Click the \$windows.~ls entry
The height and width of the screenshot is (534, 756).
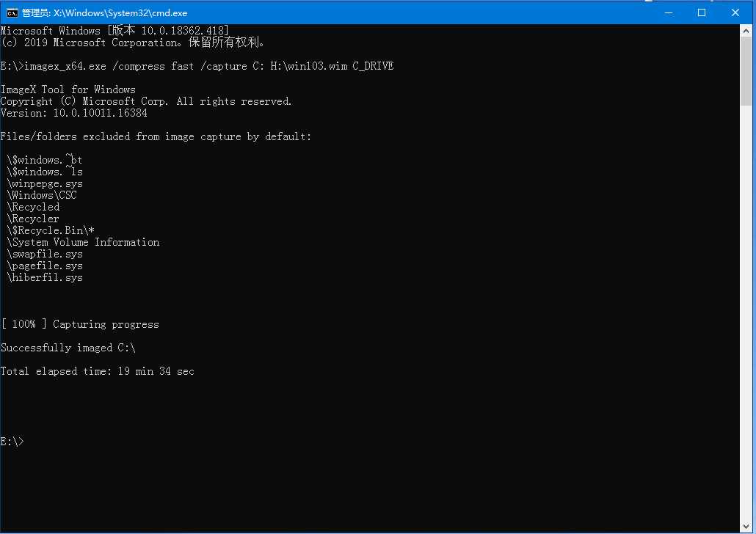pyautogui.click(x=44, y=172)
